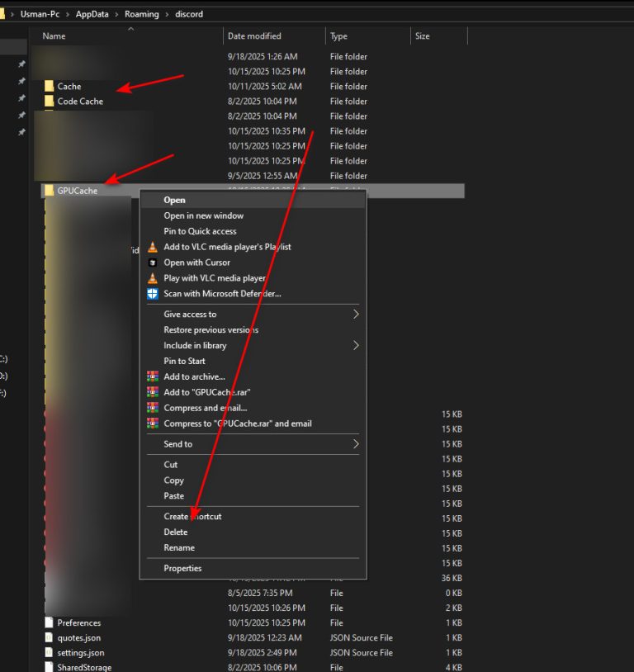Choose Rename in the context menu

(179, 548)
